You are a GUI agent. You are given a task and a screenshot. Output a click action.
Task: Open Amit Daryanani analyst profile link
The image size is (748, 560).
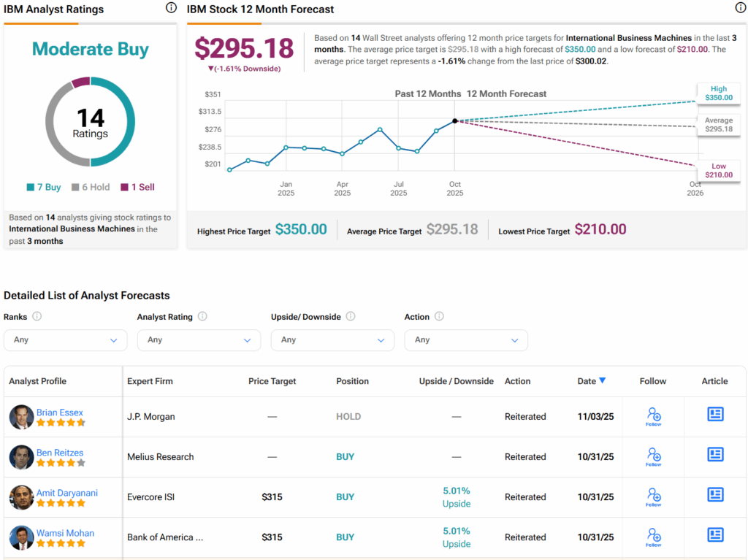point(67,493)
